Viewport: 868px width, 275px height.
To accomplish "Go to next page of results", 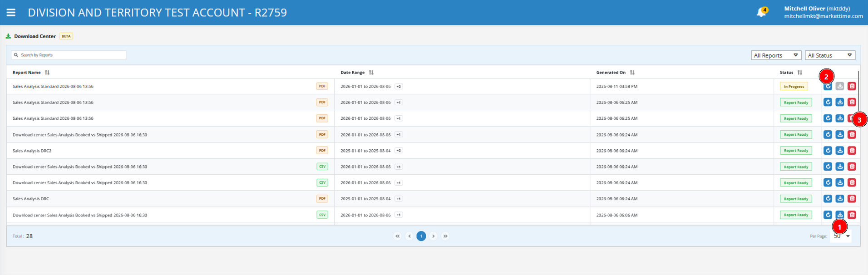I will click(x=434, y=236).
